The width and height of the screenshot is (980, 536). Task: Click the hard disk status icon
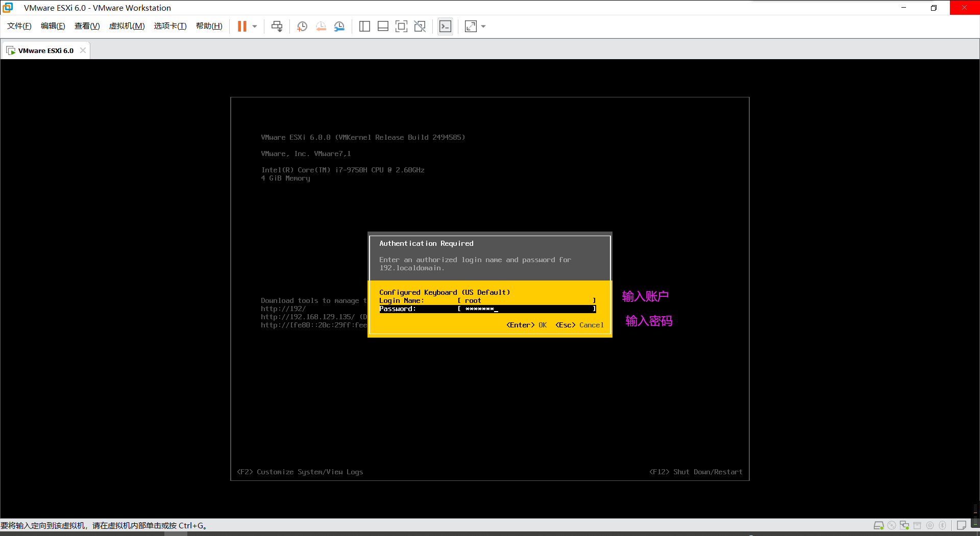(878, 525)
